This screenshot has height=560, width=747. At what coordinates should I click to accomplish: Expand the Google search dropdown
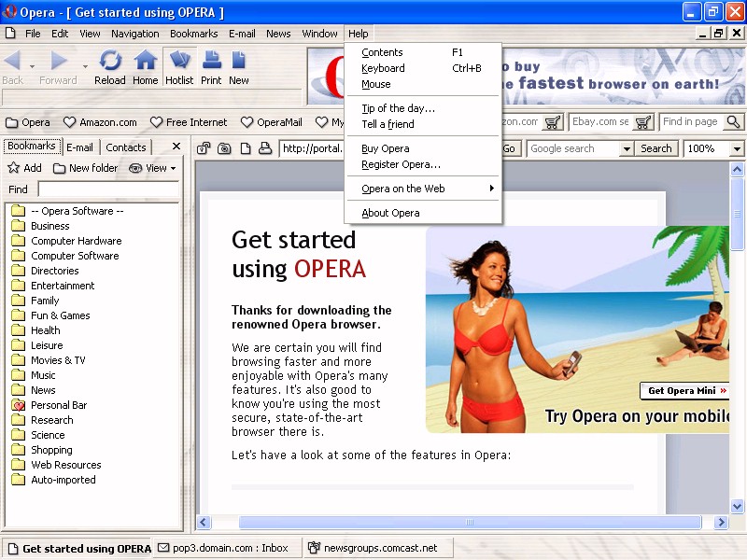(626, 148)
